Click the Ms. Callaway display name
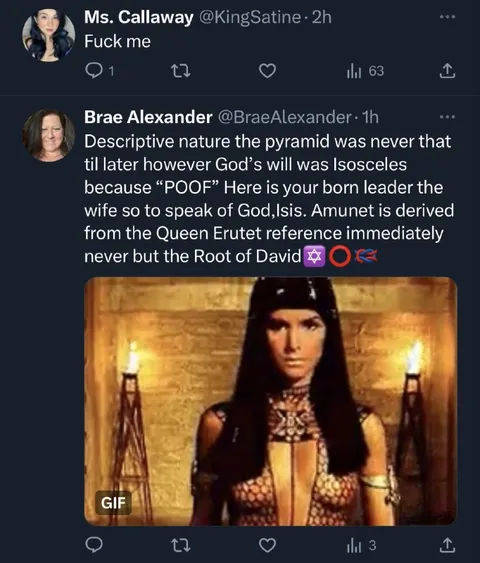Screen dimensions: 480x563 (139, 17)
